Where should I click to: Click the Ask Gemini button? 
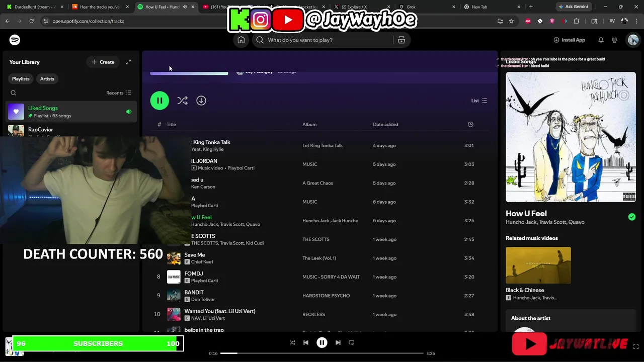tap(573, 7)
